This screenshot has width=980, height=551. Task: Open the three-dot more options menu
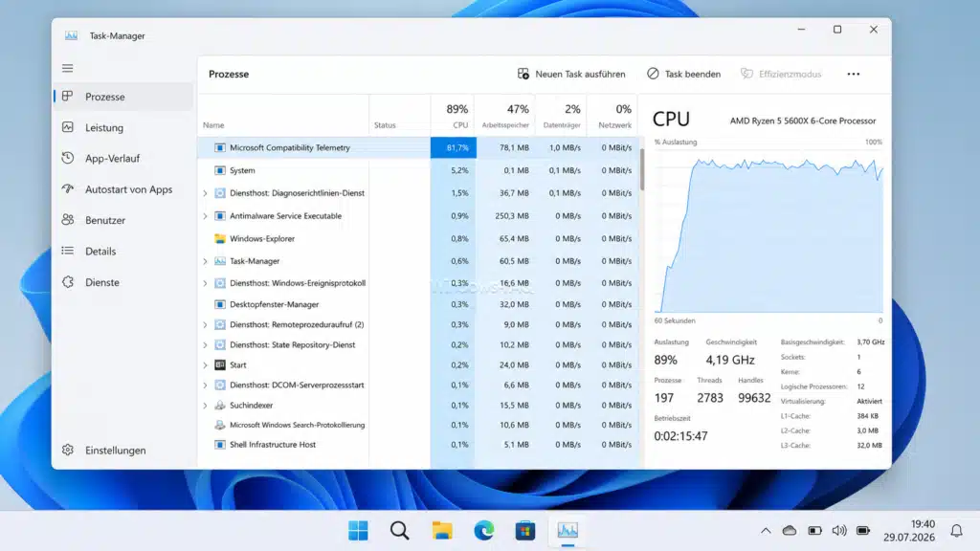pyautogui.click(x=853, y=74)
